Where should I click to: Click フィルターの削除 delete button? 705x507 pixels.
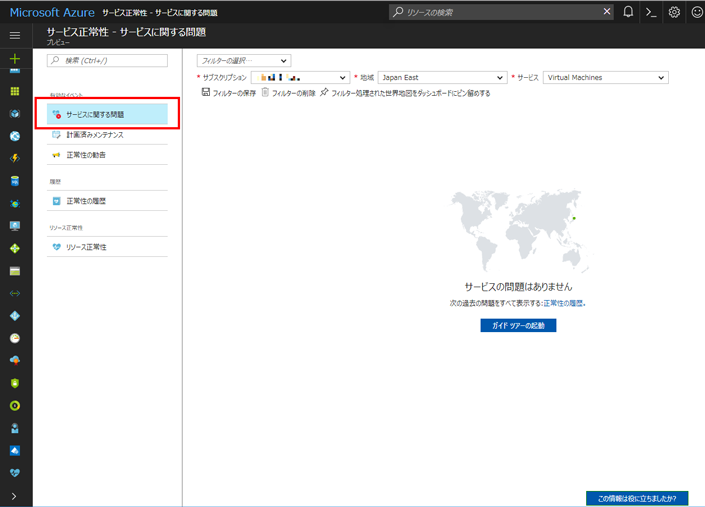click(x=289, y=93)
